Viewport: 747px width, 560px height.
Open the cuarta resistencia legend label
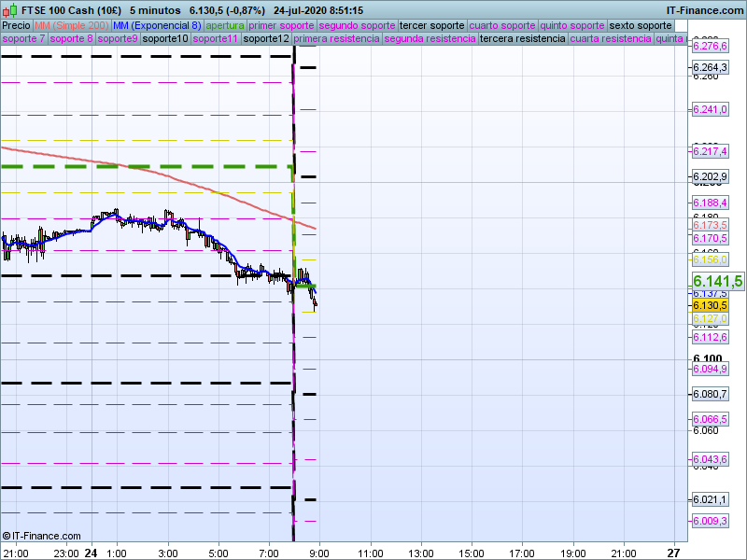611,39
